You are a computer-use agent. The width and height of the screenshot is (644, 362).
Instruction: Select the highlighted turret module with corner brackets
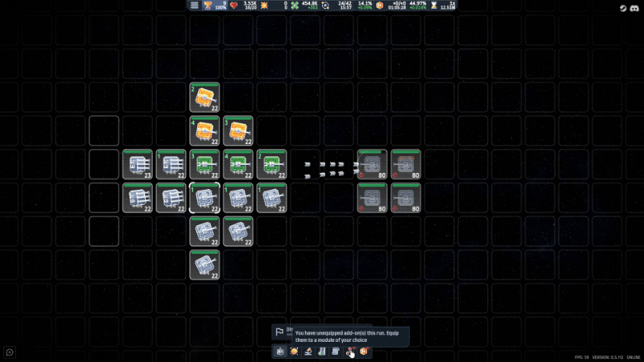pyautogui.click(x=204, y=198)
